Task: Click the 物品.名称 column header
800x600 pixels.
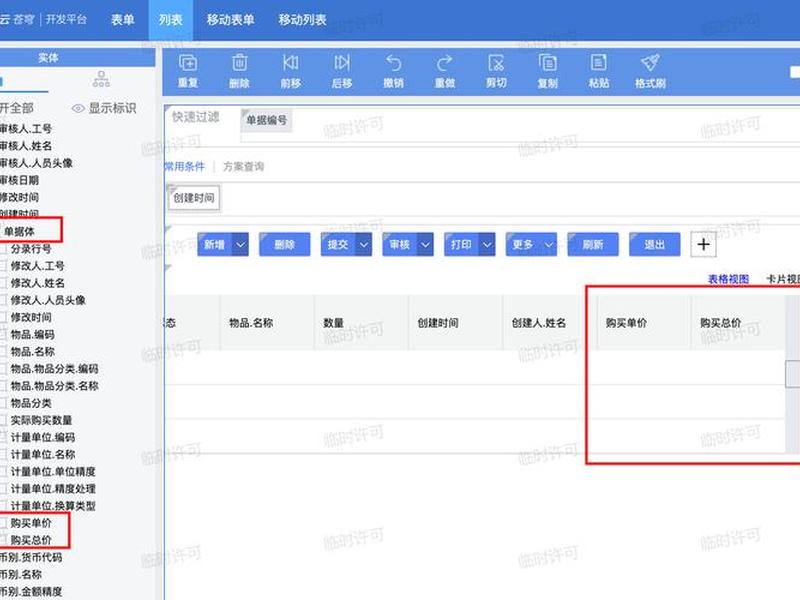Action: [x=267, y=323]
